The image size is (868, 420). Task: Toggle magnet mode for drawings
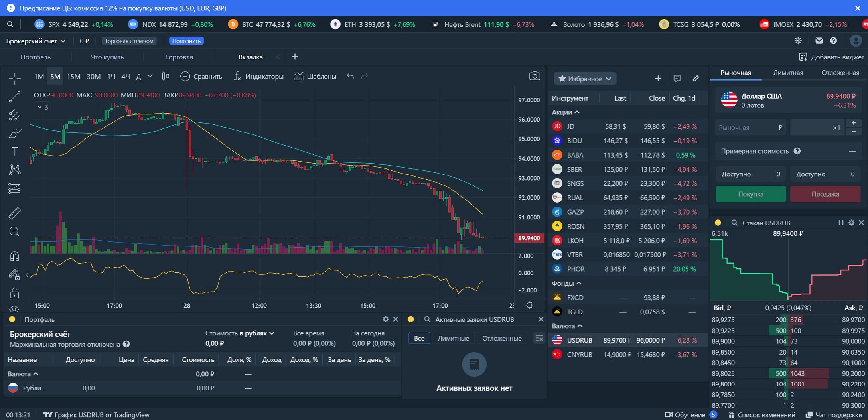coord(14,256)
